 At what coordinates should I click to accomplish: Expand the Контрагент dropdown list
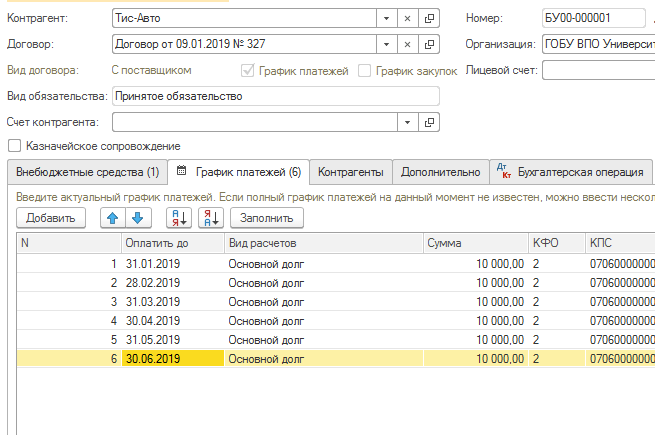[x=386, y=18]
